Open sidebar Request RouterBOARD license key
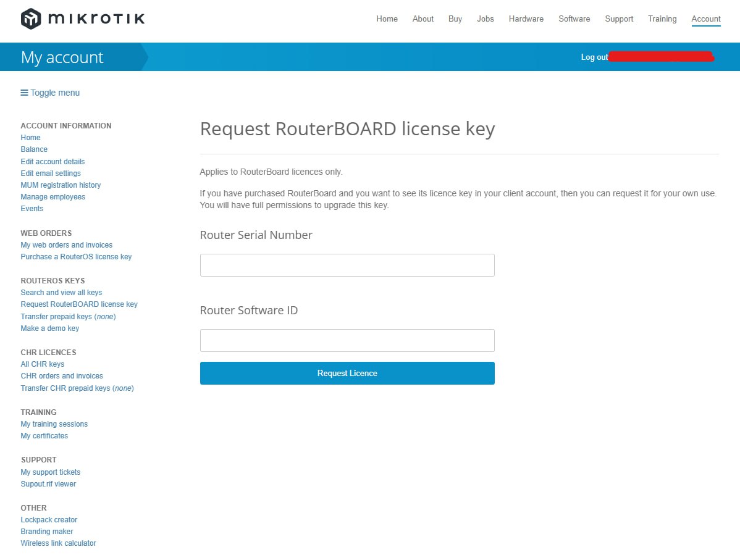 coord(79,304)
